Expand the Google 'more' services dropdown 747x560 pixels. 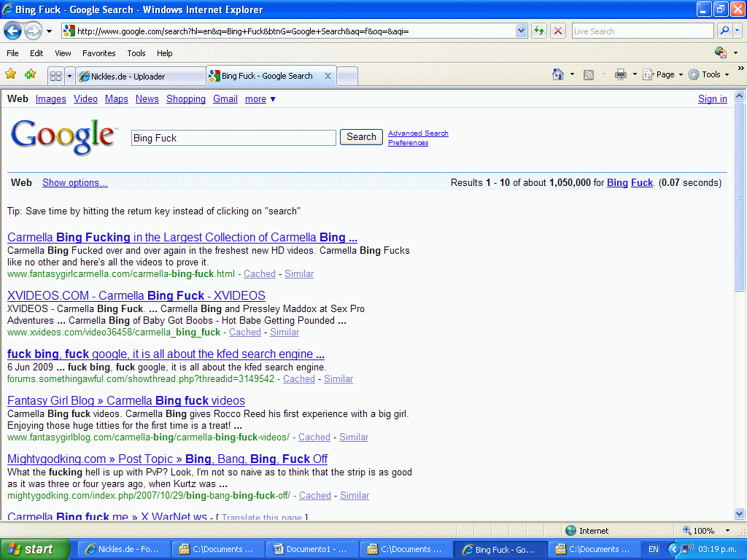[x=260, y=99]
